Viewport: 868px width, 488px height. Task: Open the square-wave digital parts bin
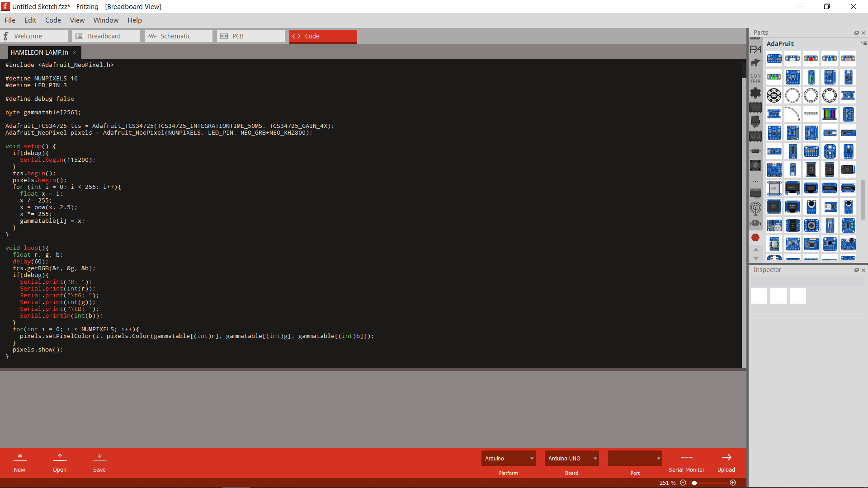755,136
